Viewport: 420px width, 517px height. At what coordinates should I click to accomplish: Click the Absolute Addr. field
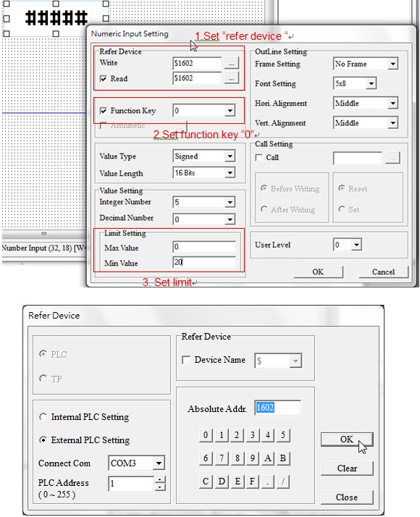[277, 408]
